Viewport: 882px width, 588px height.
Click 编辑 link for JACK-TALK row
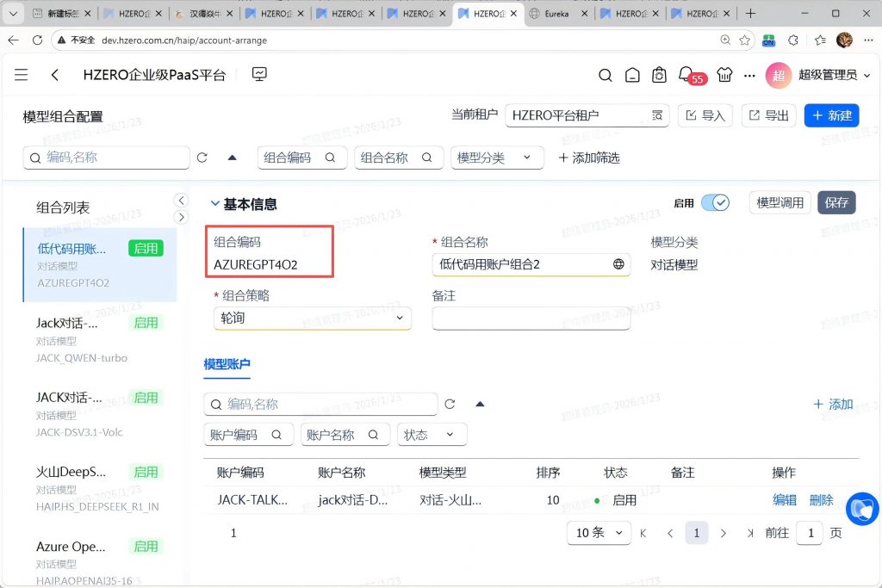click(784, 500)
